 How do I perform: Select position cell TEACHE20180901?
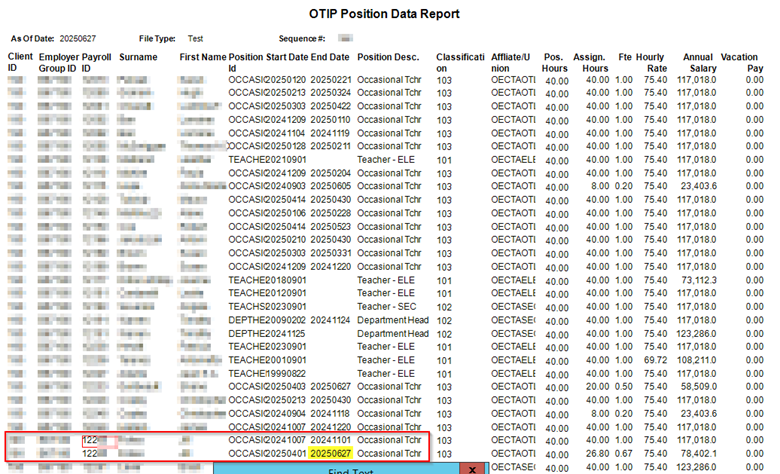(267, 280)
